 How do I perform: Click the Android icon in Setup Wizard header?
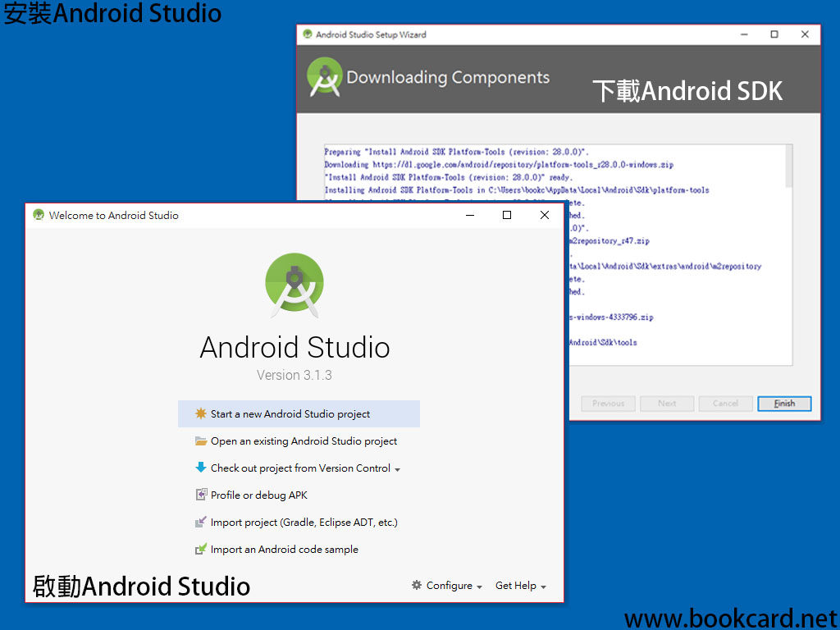(325, 76)
